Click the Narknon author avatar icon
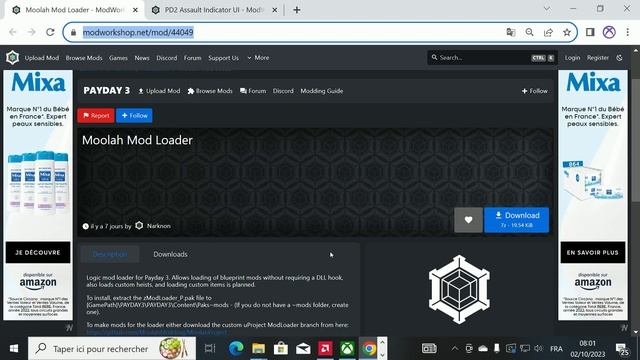 tap(139, 225)
